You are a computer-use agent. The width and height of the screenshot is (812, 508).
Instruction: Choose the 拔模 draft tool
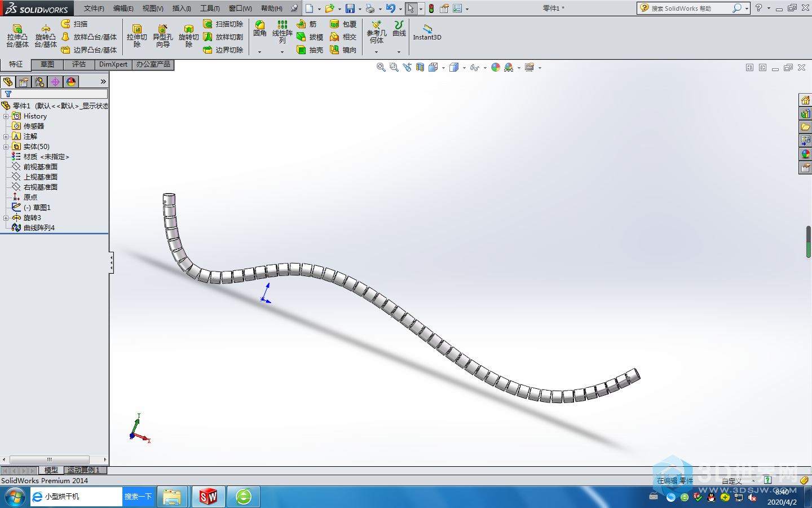click(310, 37)
